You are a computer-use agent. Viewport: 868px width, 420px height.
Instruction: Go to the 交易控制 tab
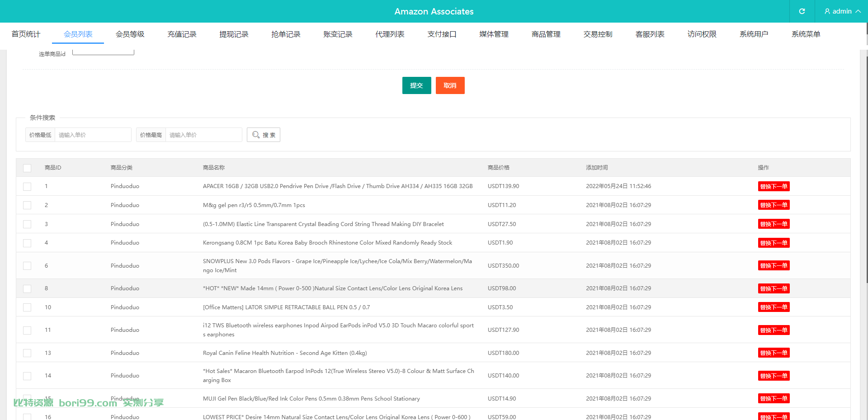[598, 34]
